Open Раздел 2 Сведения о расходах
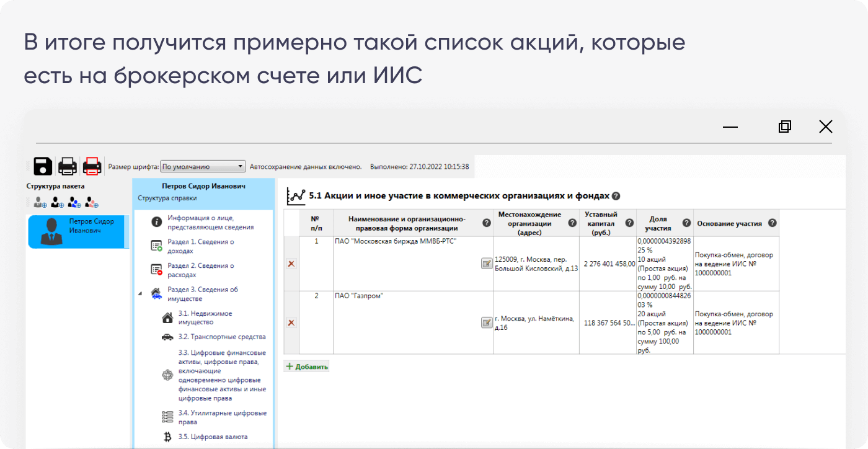The height and width of the screenshot is (449, 868). pyautogui.click(x=200, y=270)
